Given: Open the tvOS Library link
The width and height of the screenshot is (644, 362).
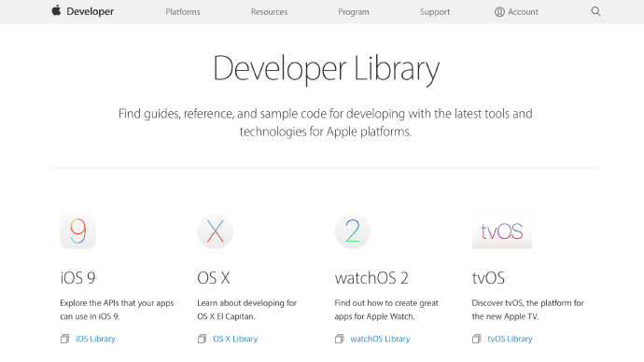Looking at the screenshot, I should [x=510, y=339].
